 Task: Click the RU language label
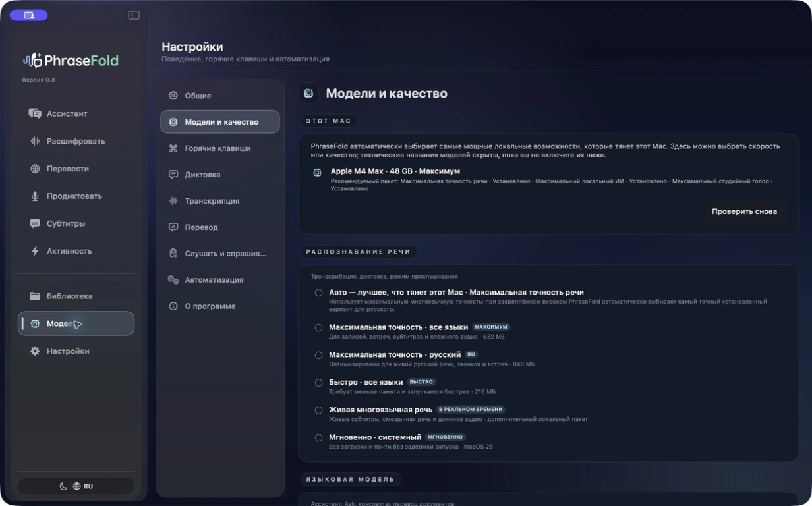click(88, 486)
